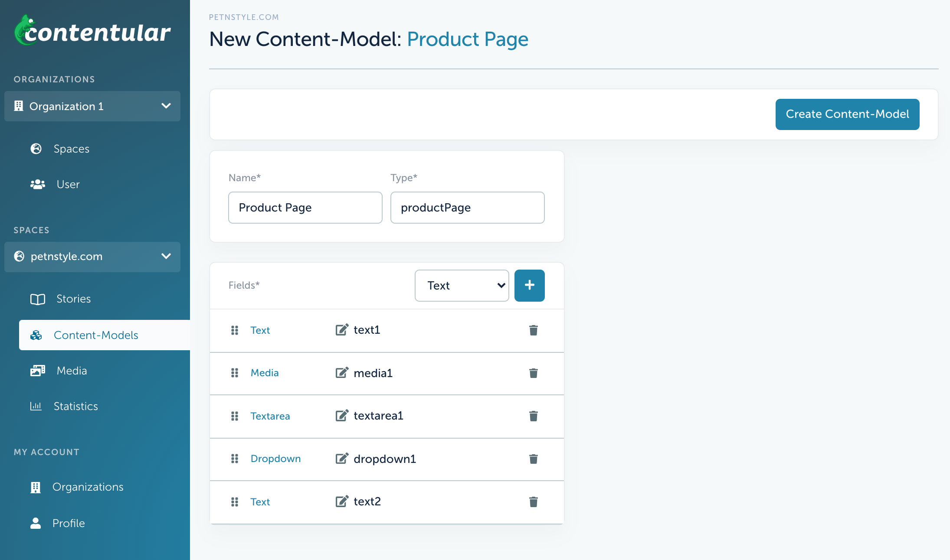Click the contentular logo

coord(92,31)
